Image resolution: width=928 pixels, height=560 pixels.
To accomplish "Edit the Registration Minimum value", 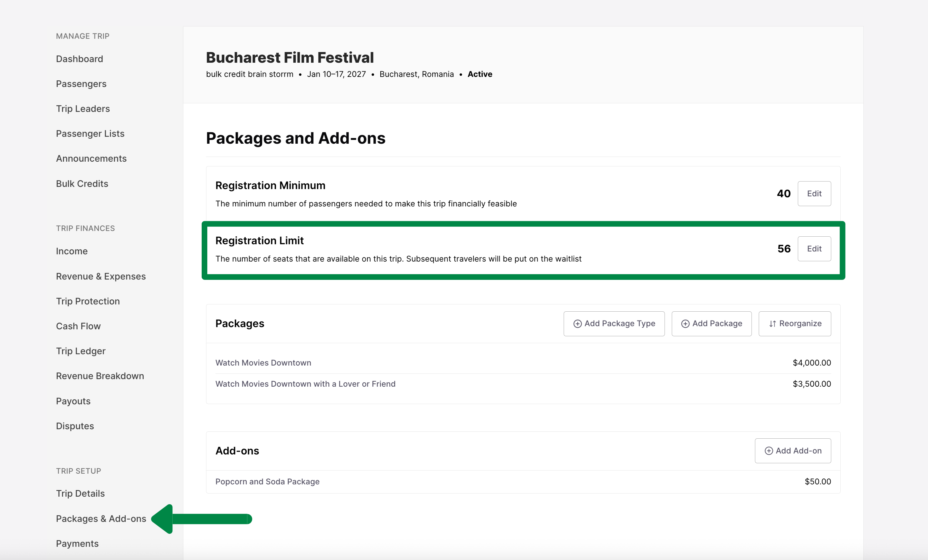I will pos(814,193).
